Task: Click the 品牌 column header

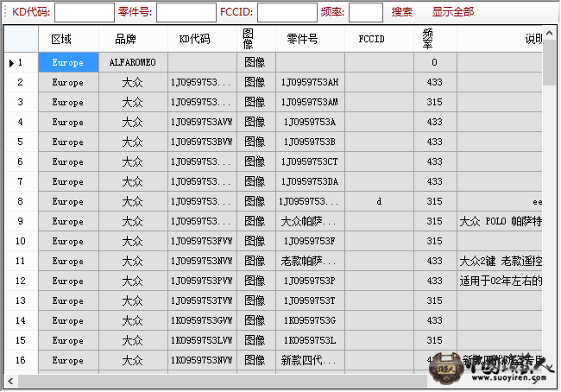Action: [x=133, y=39]
